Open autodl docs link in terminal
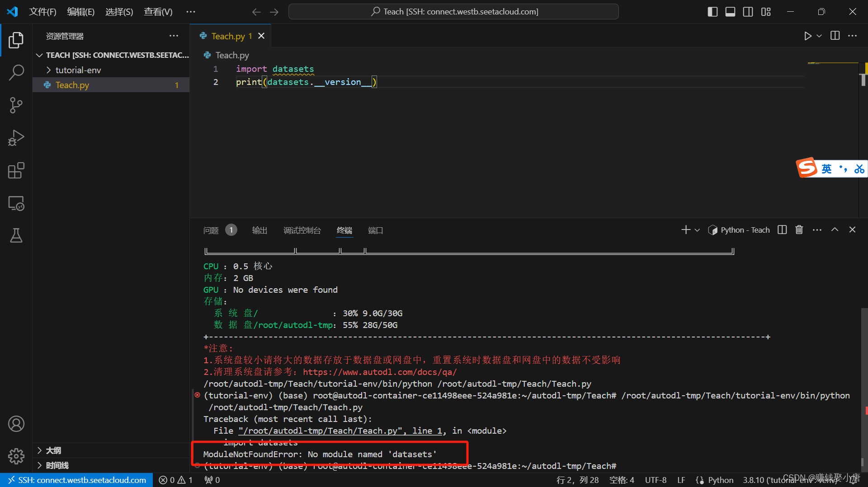This screenshot has width=868, height=487. 380,372
